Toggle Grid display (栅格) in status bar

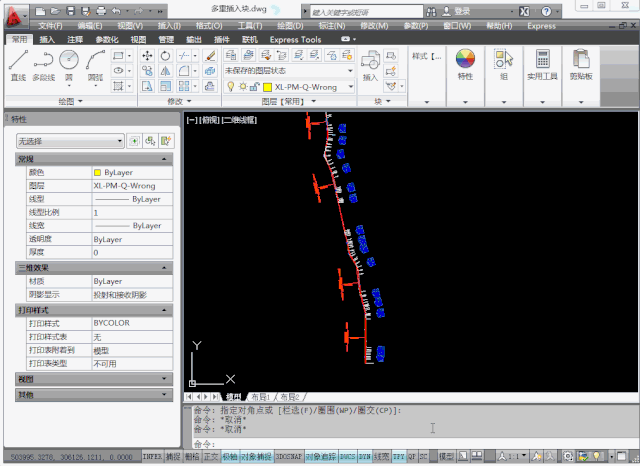pos(192,456)
